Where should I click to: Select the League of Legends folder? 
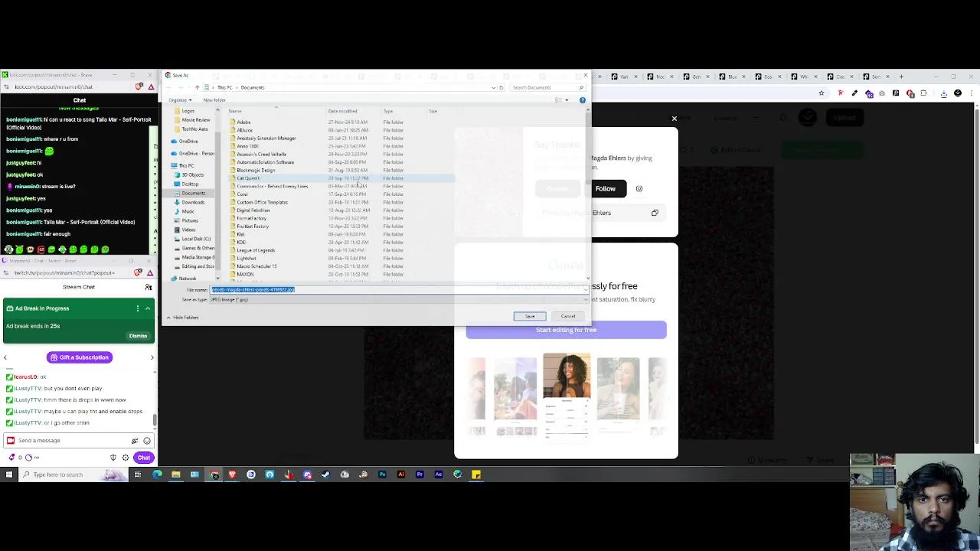(255, 250)
